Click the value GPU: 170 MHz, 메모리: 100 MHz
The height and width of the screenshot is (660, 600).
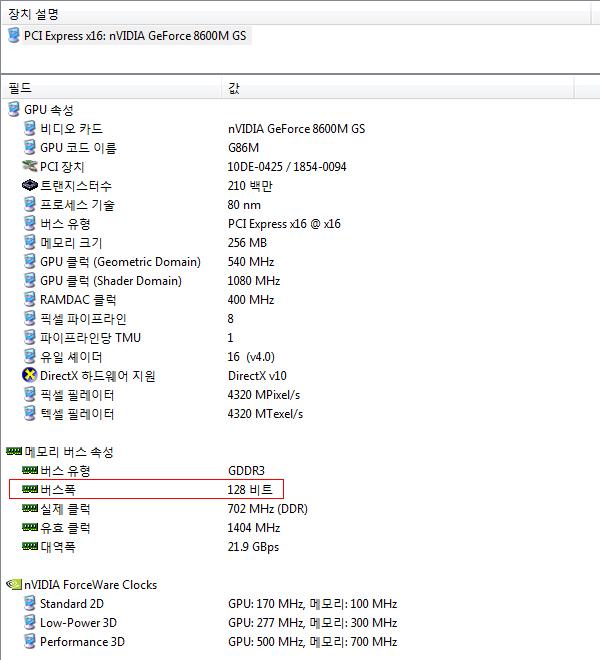(x=312, y=604)
